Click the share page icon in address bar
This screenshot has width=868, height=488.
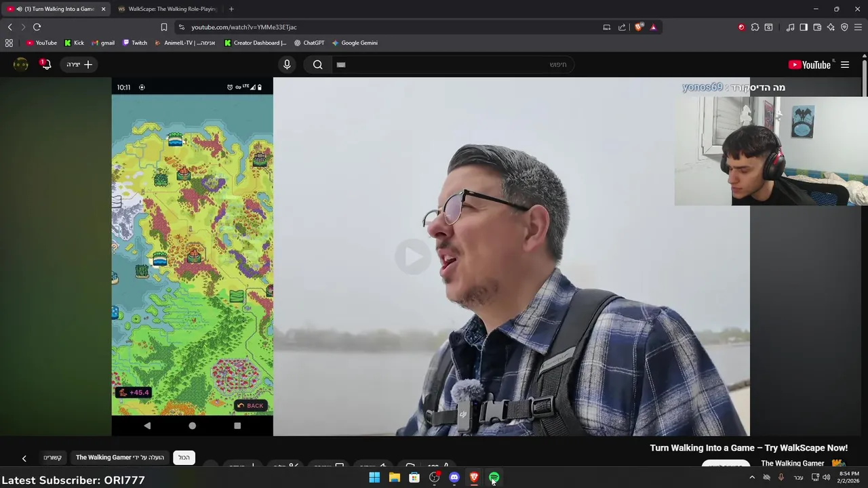(622, 27)
